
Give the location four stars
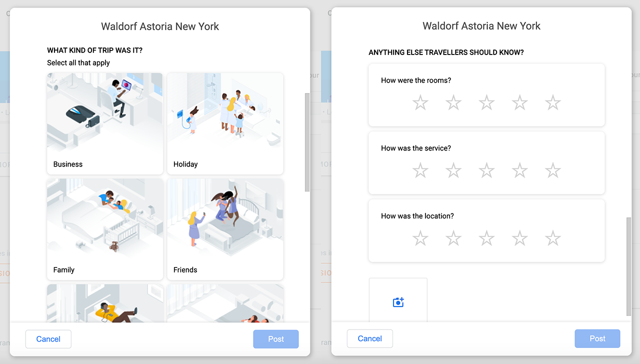pyautogui.click(x=520, y=238)
